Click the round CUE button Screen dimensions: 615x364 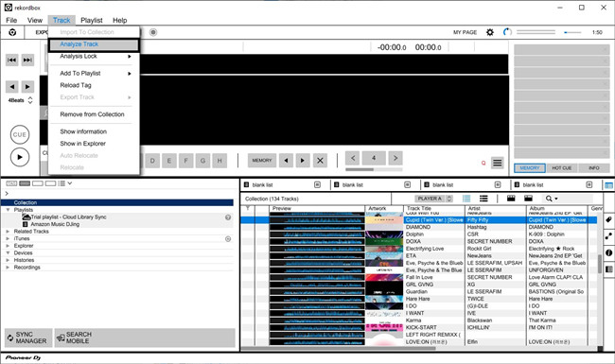coord(20,135)
